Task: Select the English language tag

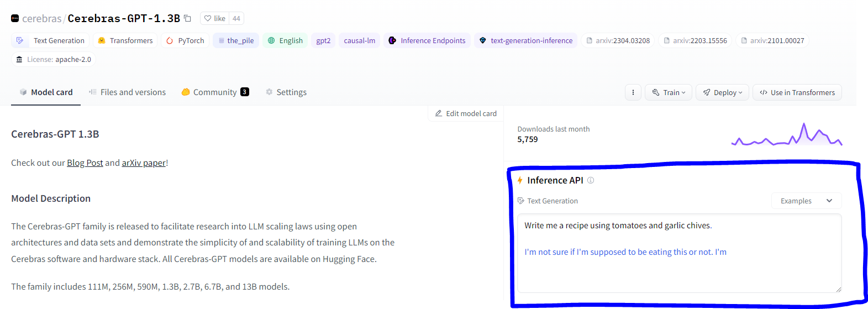Action: 285,40
